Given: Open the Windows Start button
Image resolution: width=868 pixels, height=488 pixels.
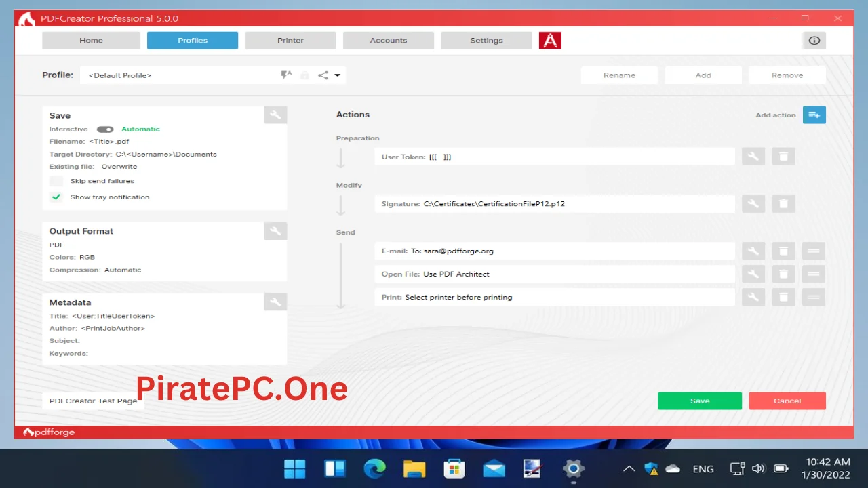Looking at the screenshot, I should pos(294,468).
